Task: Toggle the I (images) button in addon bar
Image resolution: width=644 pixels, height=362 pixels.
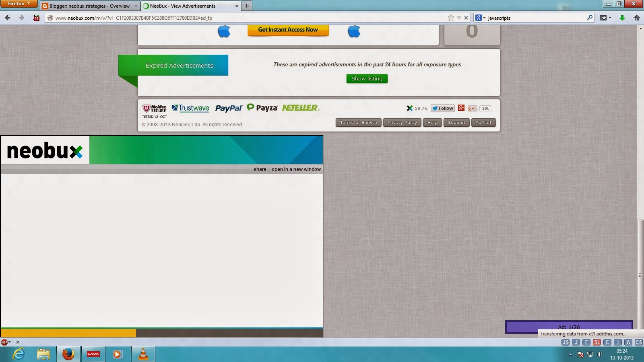Action: coord(618,342)
